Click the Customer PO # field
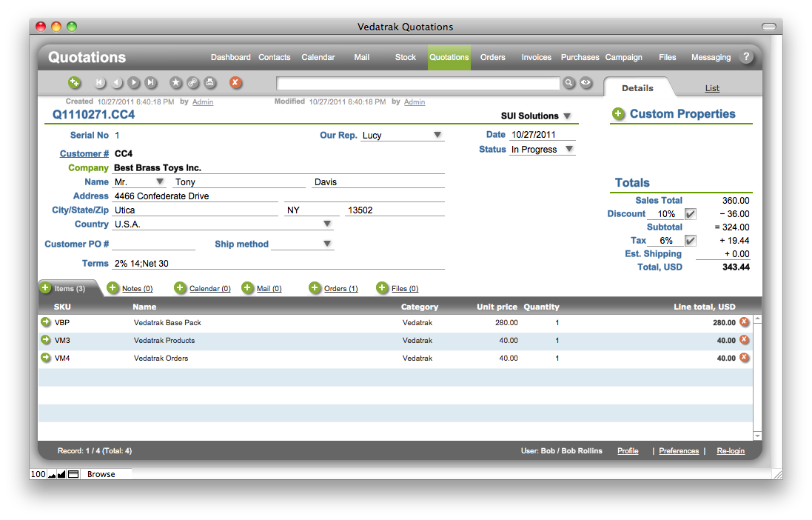 coord(153,244)
